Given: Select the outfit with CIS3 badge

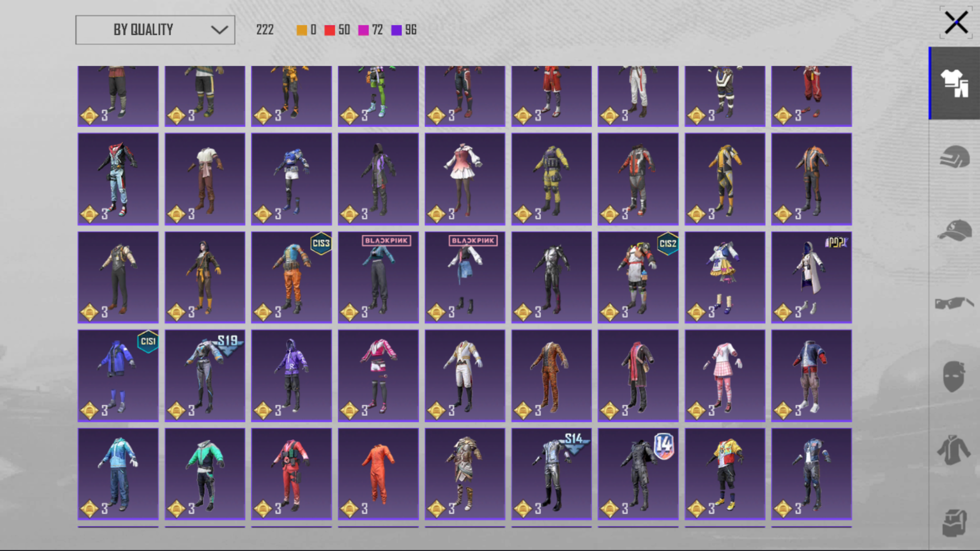Looking at the screenshot, I should pyautogui.click(x=291, y=278).
